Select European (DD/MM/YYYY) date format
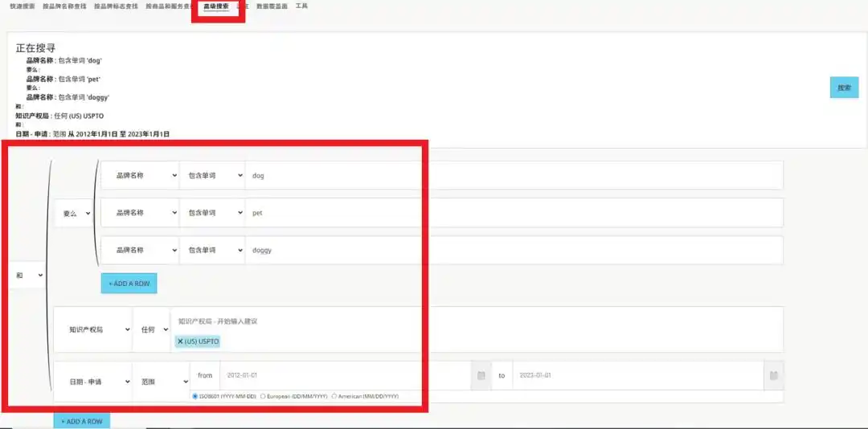Screen dimensions: 868x429 263,396
